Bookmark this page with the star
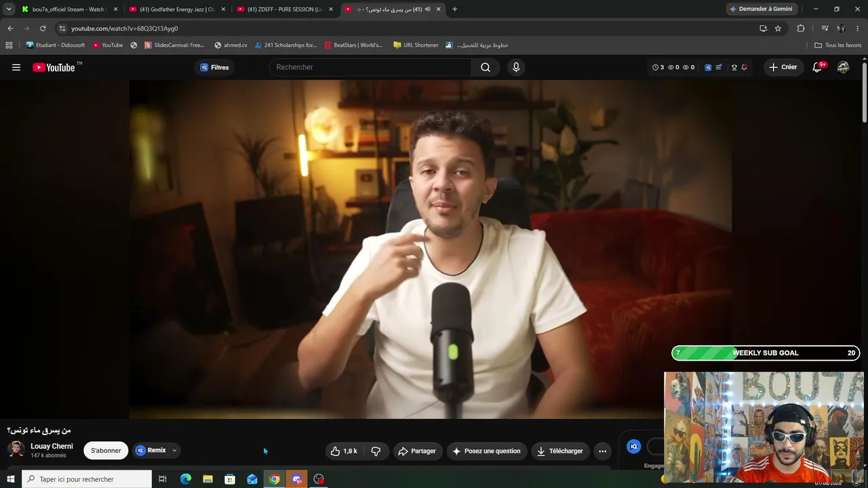This screenshot has width=868, height=488. (778, 28)
